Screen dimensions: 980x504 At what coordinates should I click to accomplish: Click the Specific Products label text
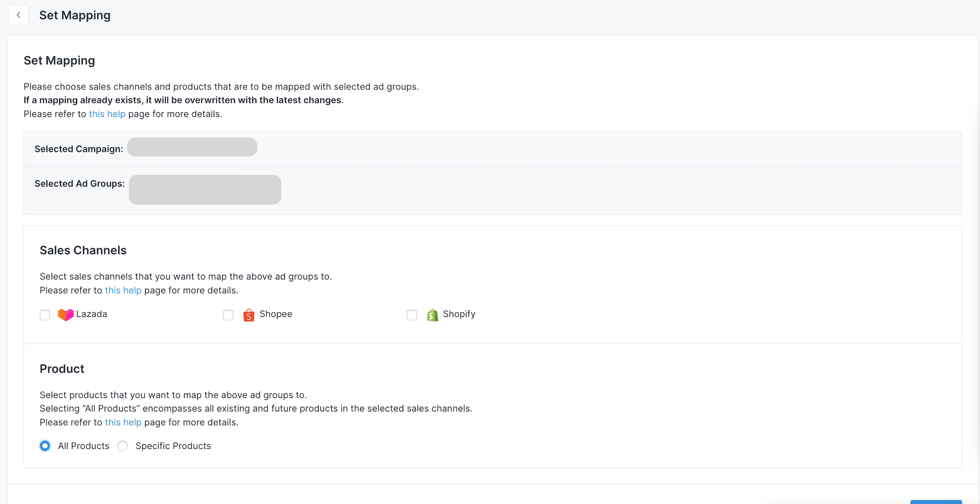pyautogui.click(x=173, y=446)
